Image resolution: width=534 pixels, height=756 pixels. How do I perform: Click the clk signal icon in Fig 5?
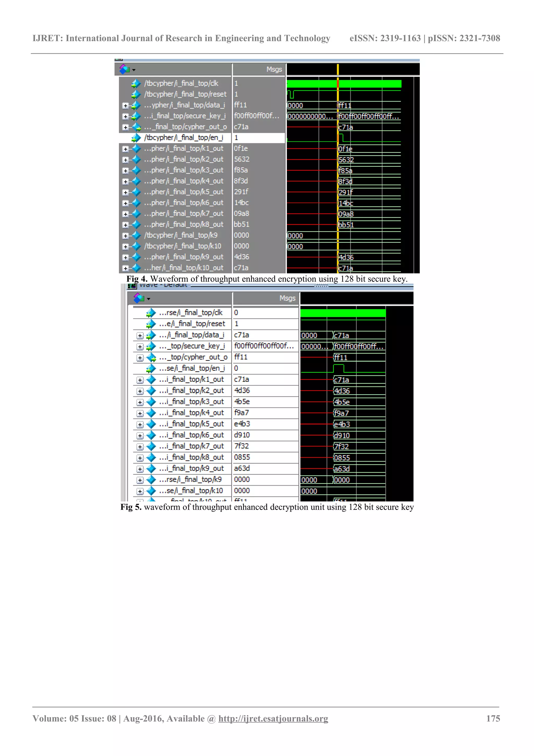(151, 313)
